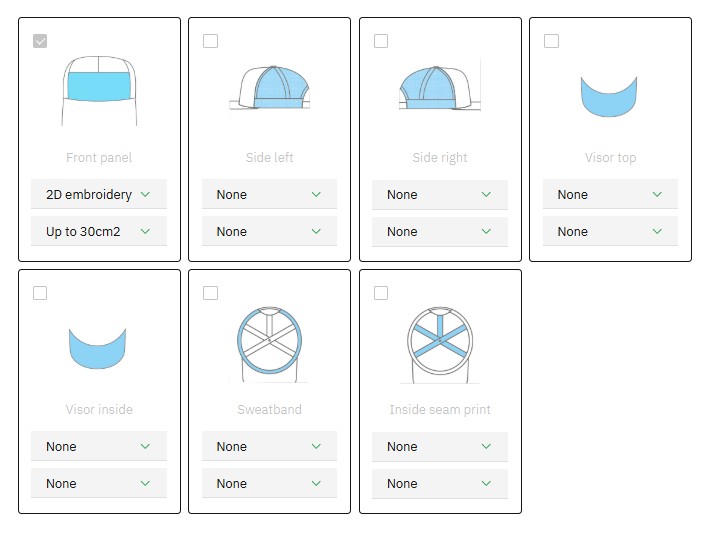This screenshot has height=540, width=712.
Task: Click the Side left label text
Action: click(269, 158)
